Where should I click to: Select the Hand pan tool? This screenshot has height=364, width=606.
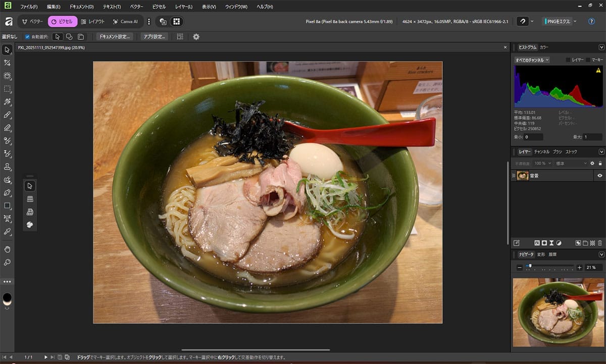pos(7,248)
